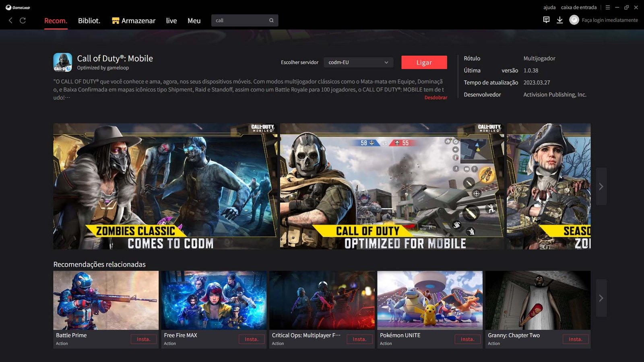Open the live tab

(x=171, y=21)
